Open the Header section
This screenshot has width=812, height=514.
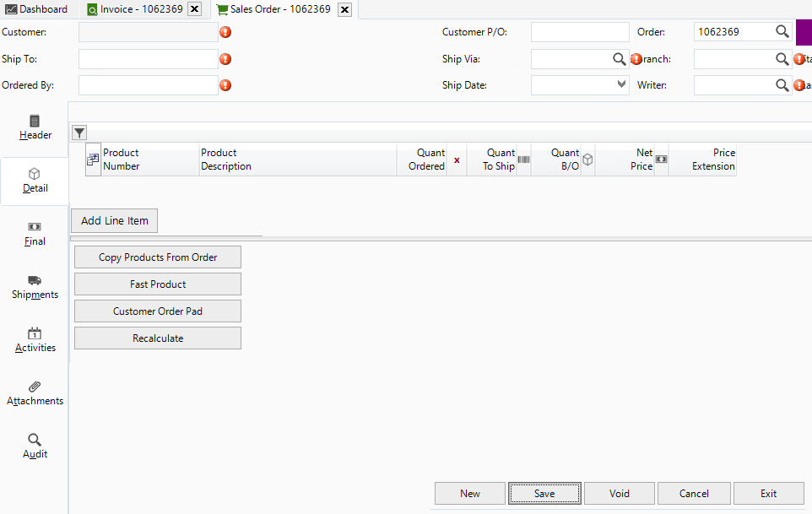click(x=35, y=127)
